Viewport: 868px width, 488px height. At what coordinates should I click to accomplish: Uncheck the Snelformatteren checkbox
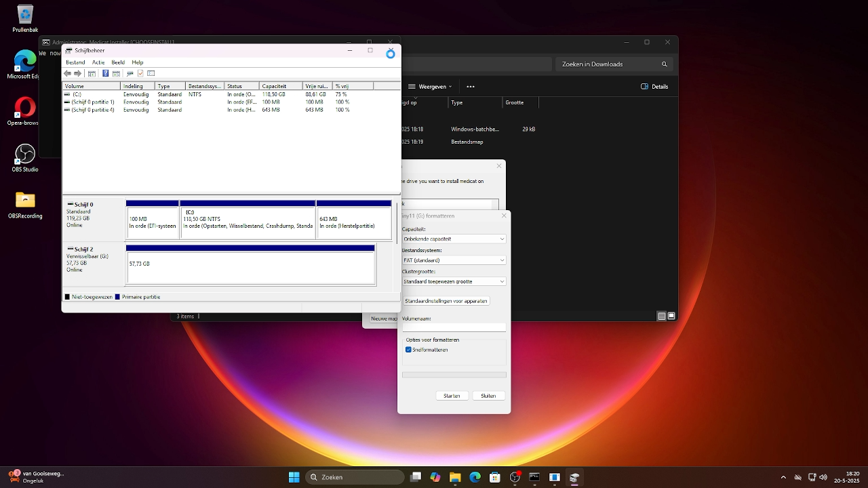408,350
